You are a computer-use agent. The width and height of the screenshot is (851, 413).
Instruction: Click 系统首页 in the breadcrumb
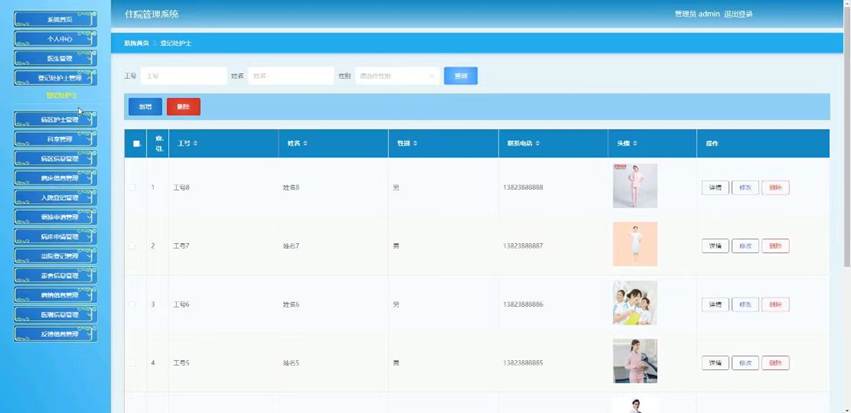coord(136,43)
